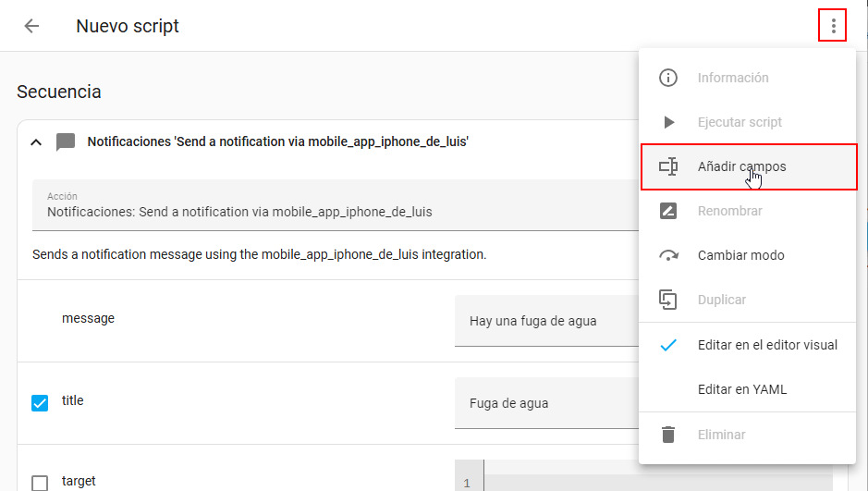The height and width of the screenshot is (491, 868).
Task: Collapse the Notificaciones action card
Action: coord(36,142)
